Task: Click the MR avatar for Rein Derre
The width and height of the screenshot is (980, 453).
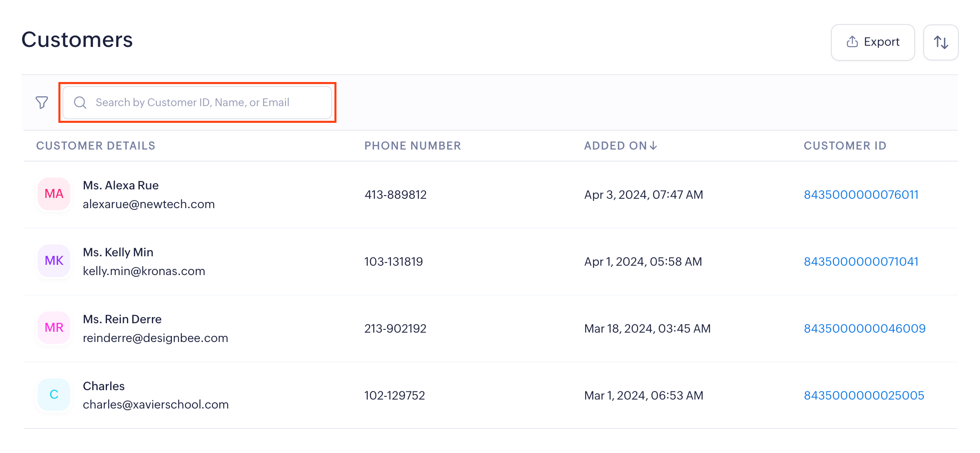Action: (x=54, y=328)
